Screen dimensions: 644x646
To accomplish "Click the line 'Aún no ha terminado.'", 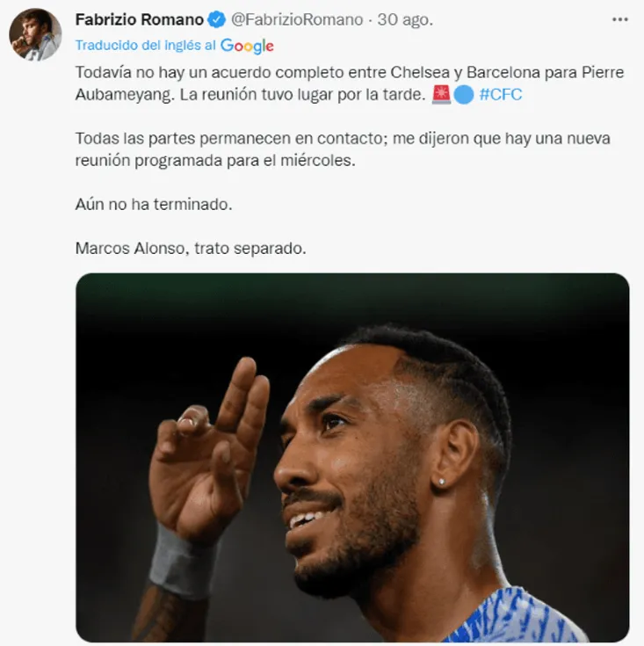I will (x=156, y=205).
